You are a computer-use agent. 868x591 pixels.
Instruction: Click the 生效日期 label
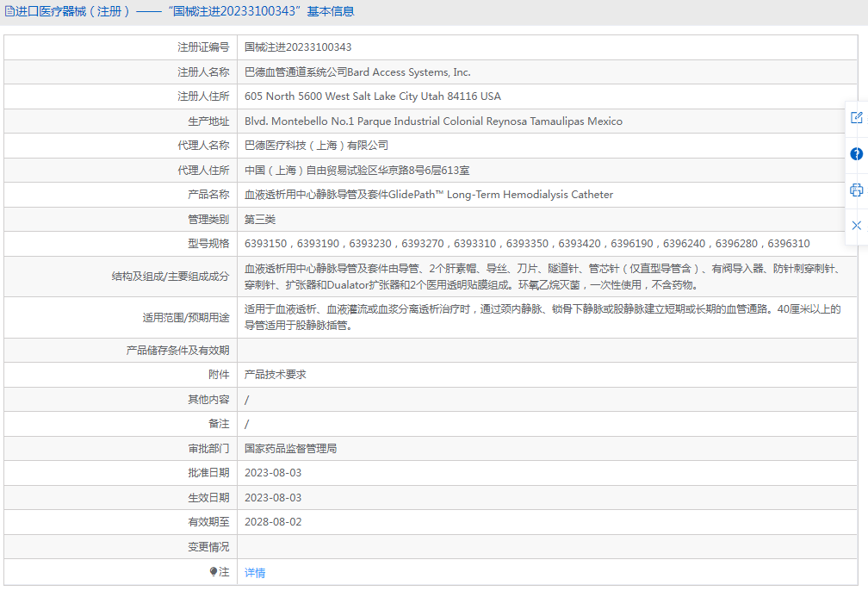point(208,497)
